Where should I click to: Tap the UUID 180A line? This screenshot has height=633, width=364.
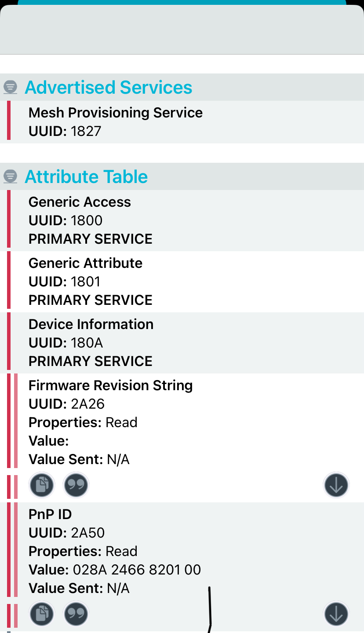(66, 343)
